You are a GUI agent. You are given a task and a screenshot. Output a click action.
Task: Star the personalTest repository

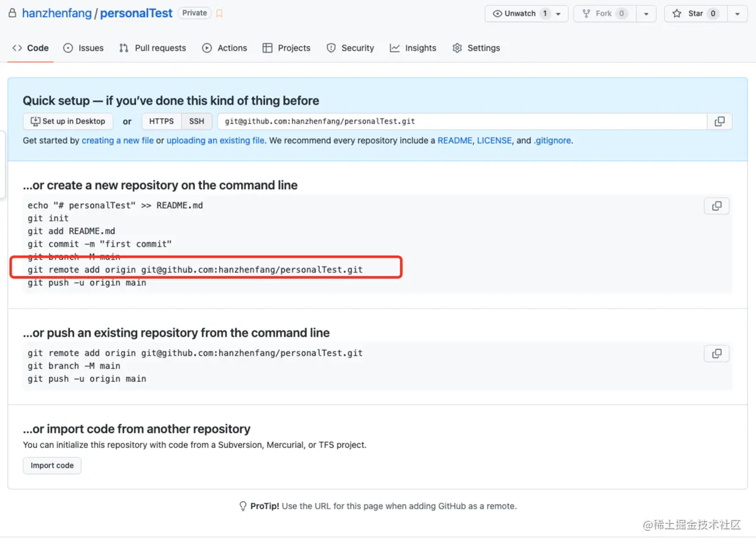coord(695,13)
